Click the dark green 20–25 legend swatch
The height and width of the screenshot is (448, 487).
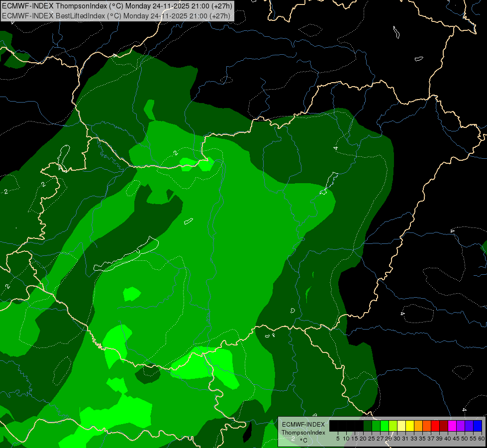coord(368,426)
